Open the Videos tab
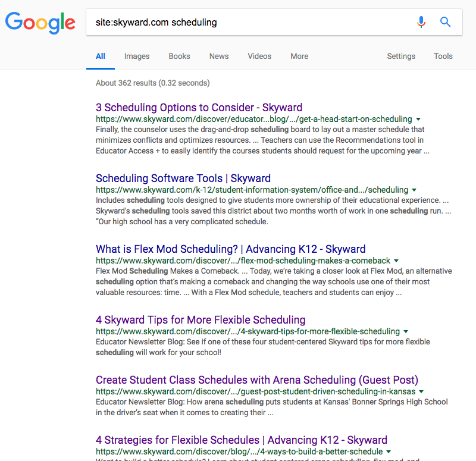This screenshot has width=476, height=461. (259, 56)
